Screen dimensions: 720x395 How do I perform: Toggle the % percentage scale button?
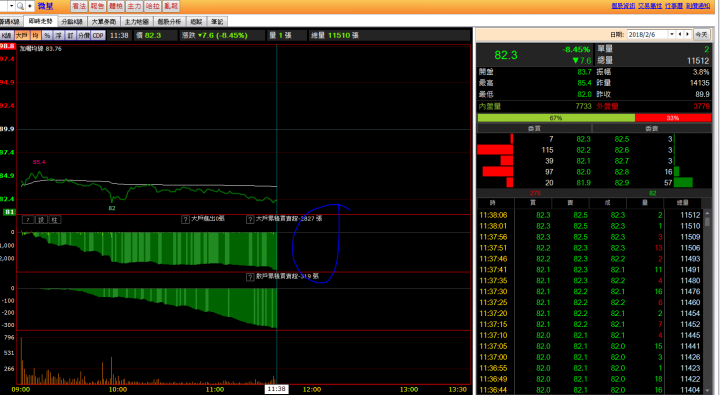[47, 35]
